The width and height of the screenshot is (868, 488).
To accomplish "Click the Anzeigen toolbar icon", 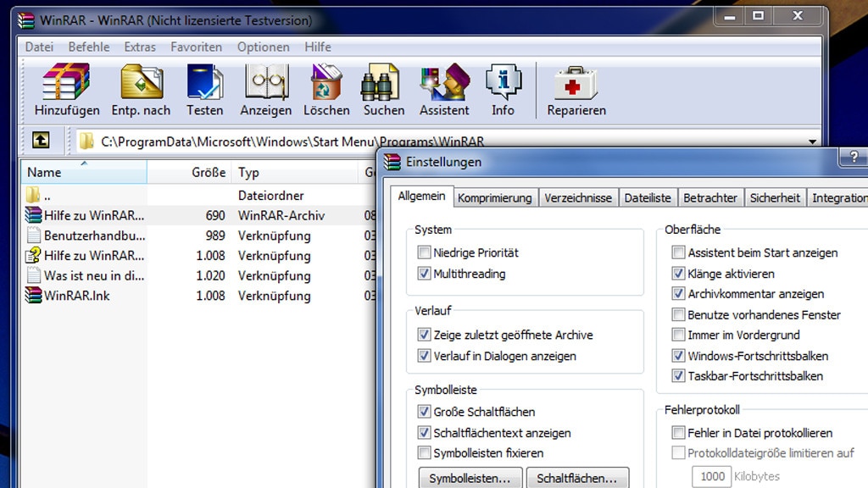I will pos(267,82).
